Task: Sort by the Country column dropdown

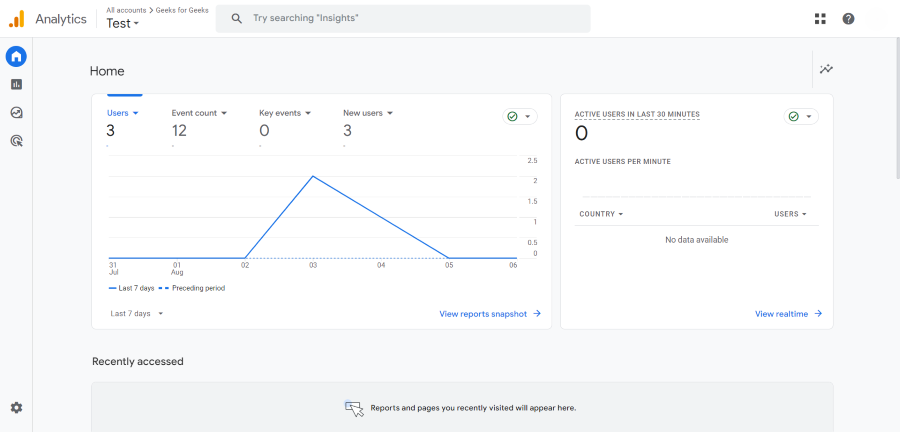Action: click(x=601, y=214)
